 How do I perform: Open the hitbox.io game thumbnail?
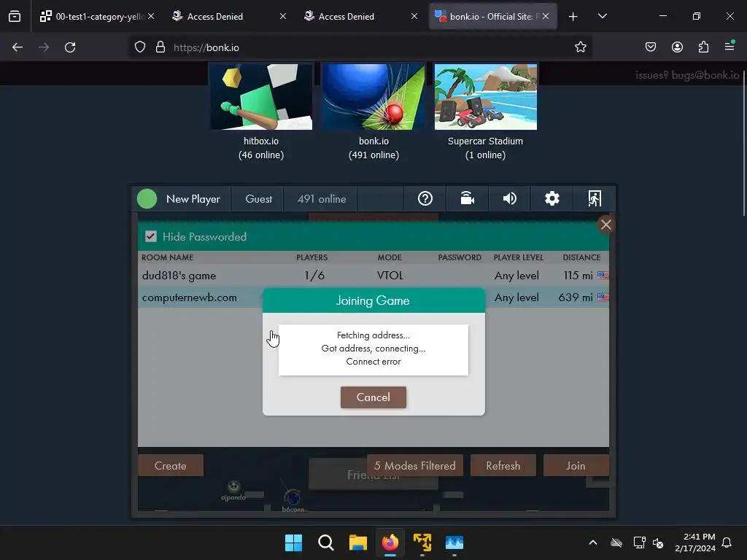coord(261,96)
